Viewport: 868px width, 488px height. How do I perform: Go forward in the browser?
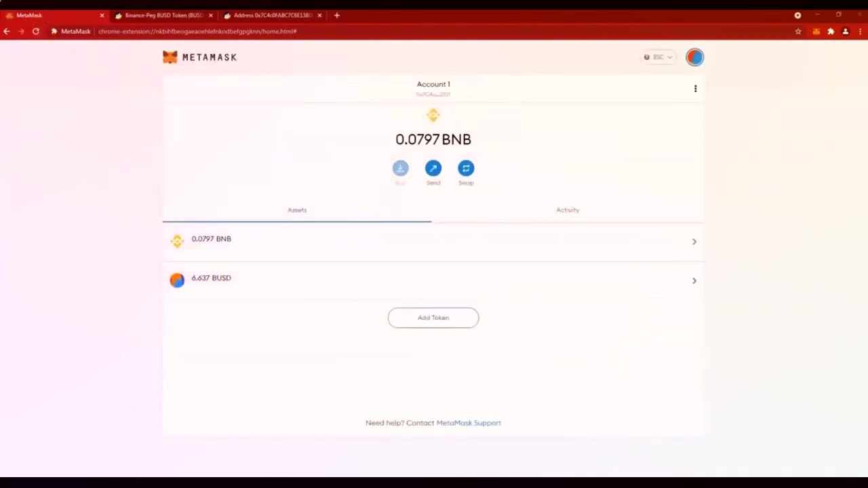[x=21, y=31]
